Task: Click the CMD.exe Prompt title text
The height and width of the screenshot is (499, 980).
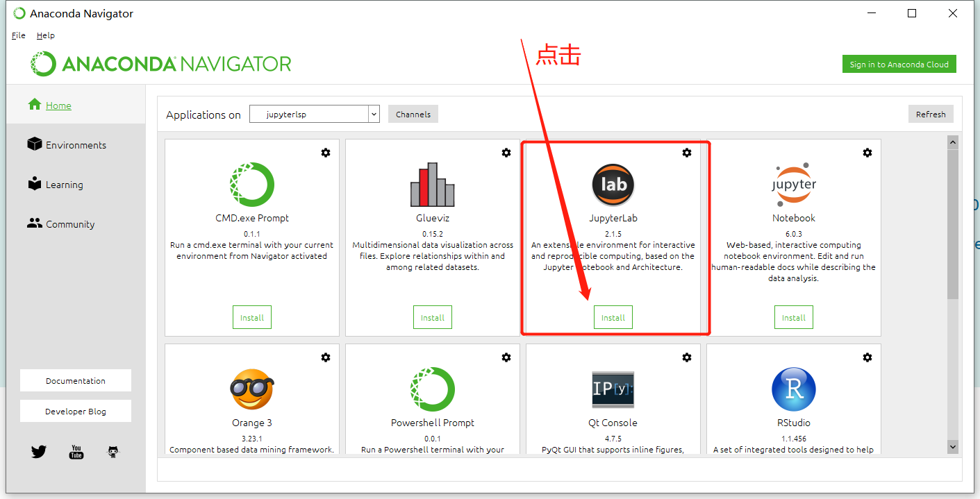Action: [x=252, y=218]
